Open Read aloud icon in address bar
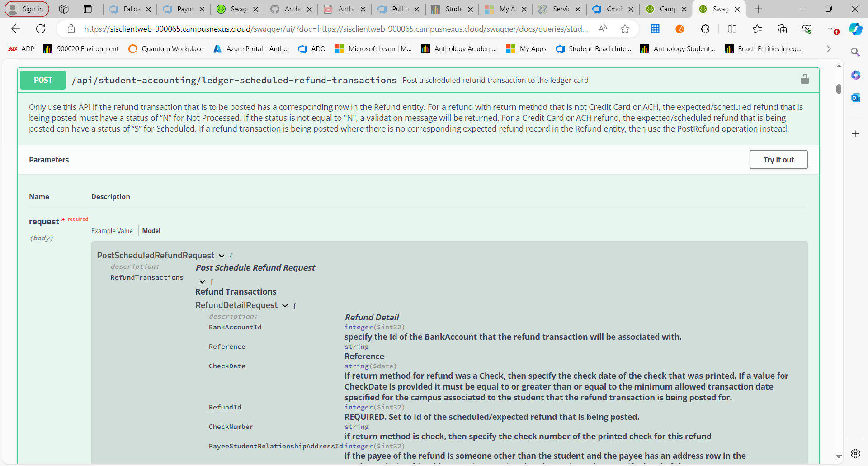The image size is (868, 466). [603, 29]
